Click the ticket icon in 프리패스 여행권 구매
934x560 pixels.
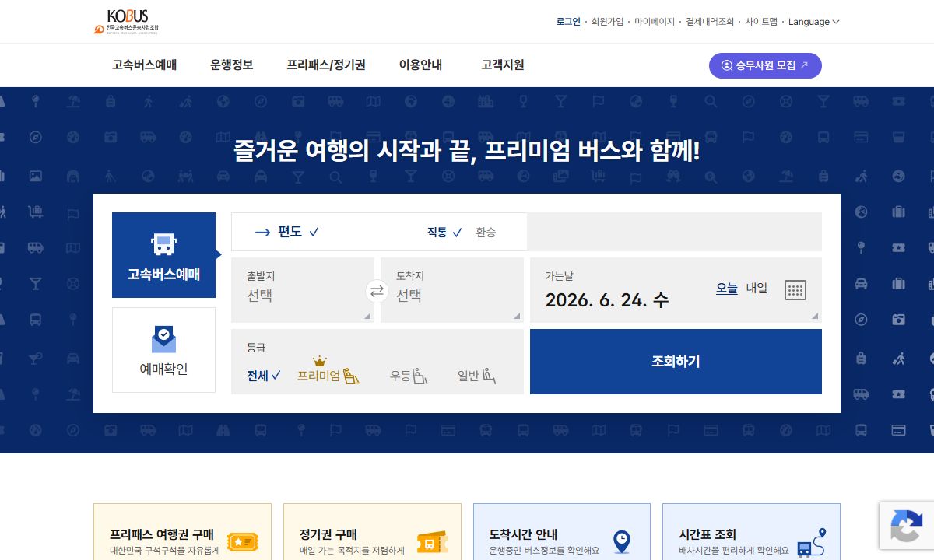[243, 541]
